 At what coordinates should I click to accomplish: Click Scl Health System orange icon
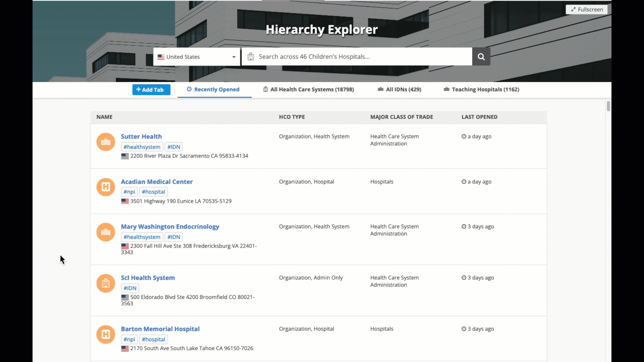(106, 283)
